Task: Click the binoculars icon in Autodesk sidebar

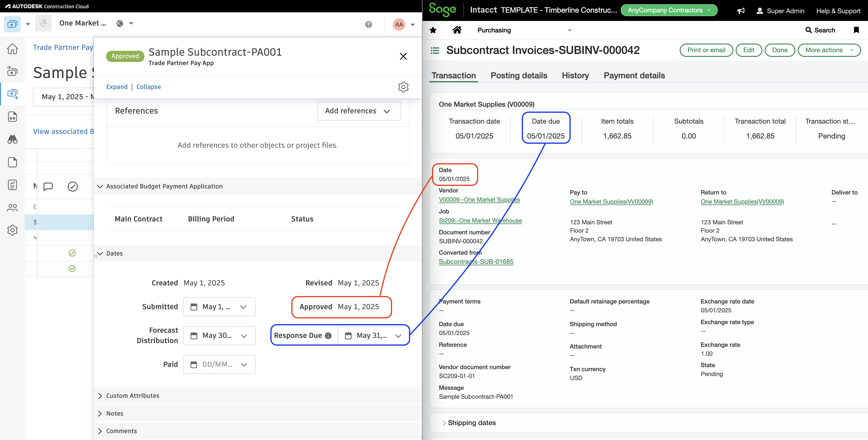Action: 12,139
